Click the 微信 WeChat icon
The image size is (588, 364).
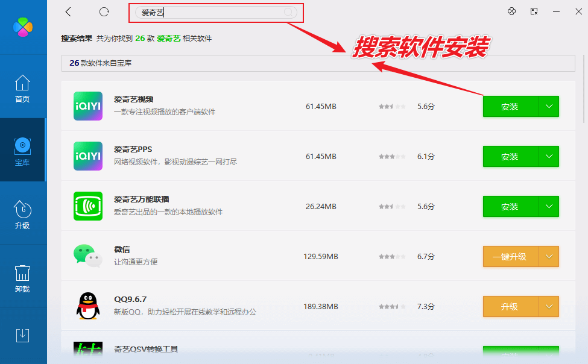tap(87, 256)
